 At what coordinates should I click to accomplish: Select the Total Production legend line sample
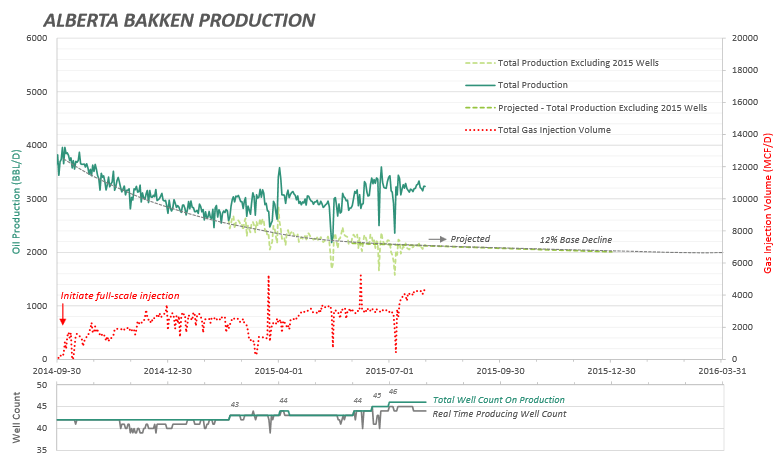click(480, 85)
